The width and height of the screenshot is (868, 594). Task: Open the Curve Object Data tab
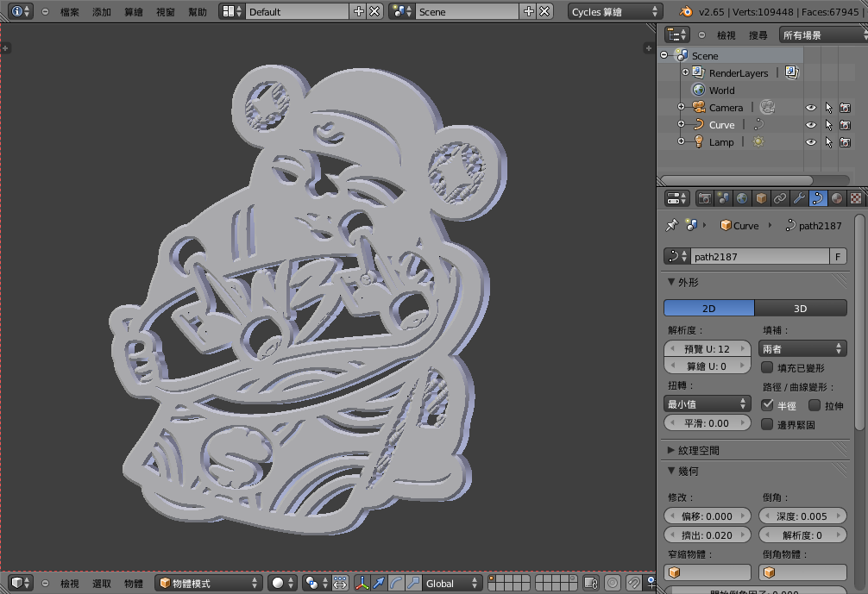click(x=818, y=198)
